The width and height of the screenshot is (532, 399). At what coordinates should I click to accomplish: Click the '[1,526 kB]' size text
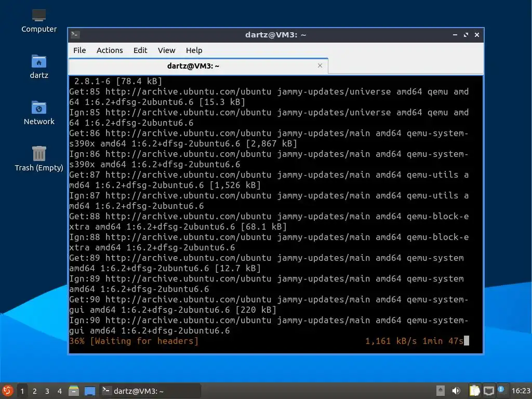click(235, 185)
